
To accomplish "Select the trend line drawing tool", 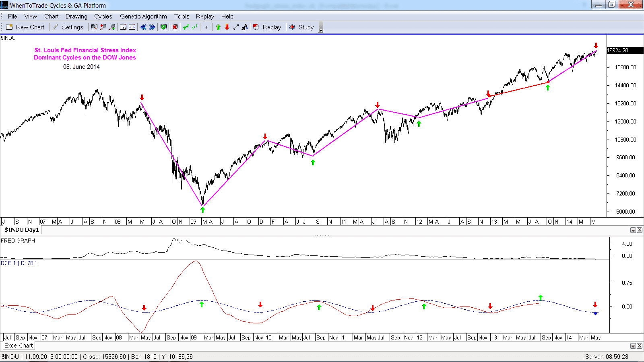I will (236, 27).
